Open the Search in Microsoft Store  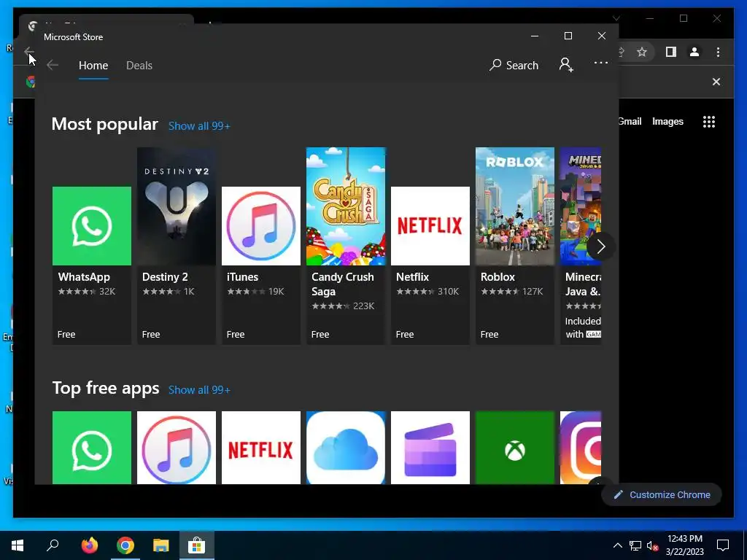click(x=514, y=65)
